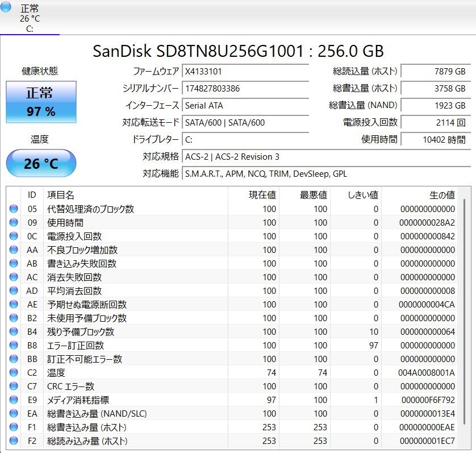Select row メディア消耗指標
The height and width of the screenshot is (453, 476).
(233, 400)
